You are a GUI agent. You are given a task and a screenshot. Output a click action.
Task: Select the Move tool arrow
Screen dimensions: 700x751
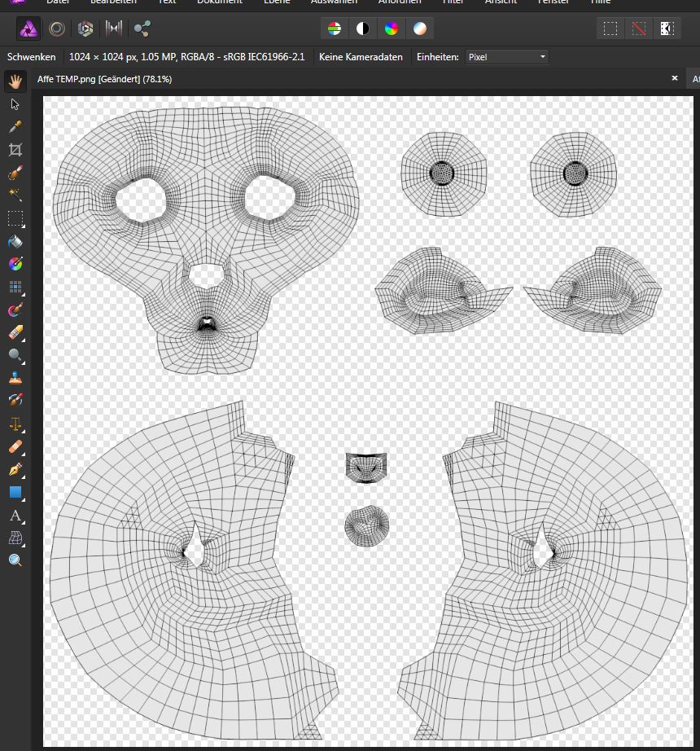pos(15,104)
